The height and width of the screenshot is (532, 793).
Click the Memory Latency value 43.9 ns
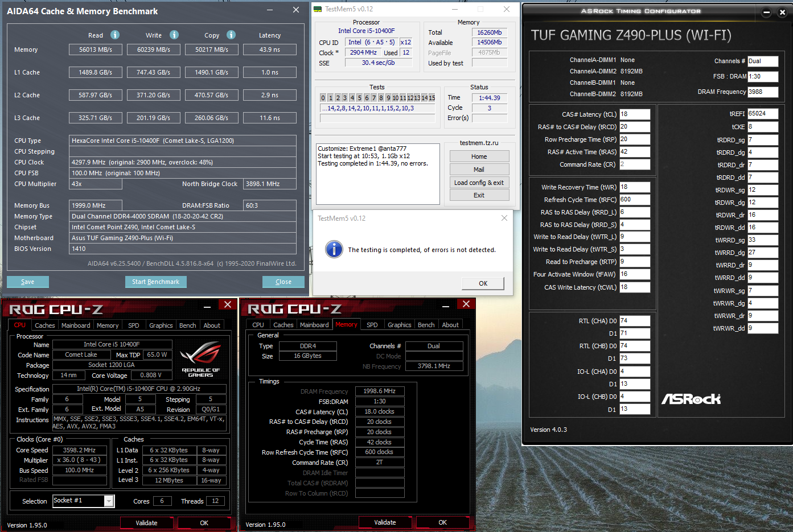coord(270,50)
